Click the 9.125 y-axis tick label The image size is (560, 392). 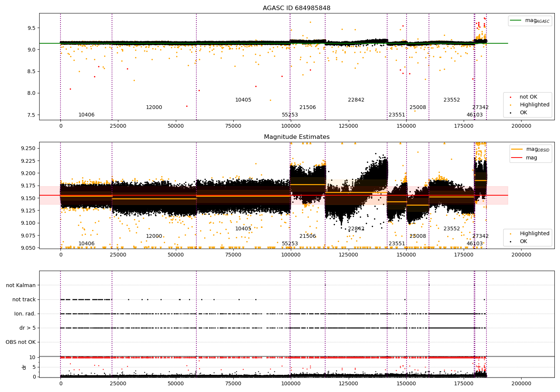pyautogui.click(x=28, y=211)
